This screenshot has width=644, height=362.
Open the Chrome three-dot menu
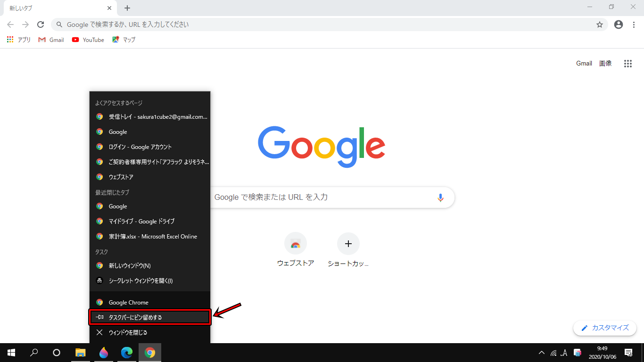tap(634, 25)
